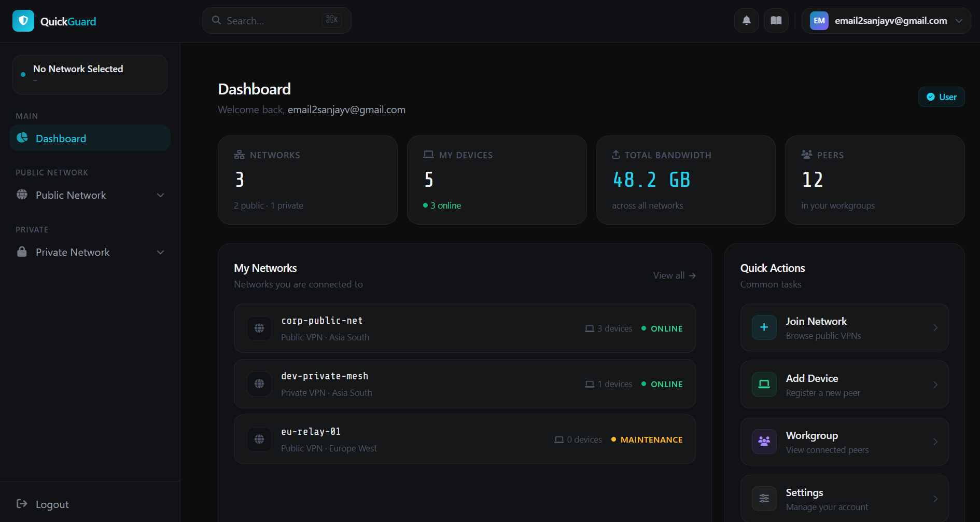
Task: Click the Add Device chevron arrow
Action: 935,384
